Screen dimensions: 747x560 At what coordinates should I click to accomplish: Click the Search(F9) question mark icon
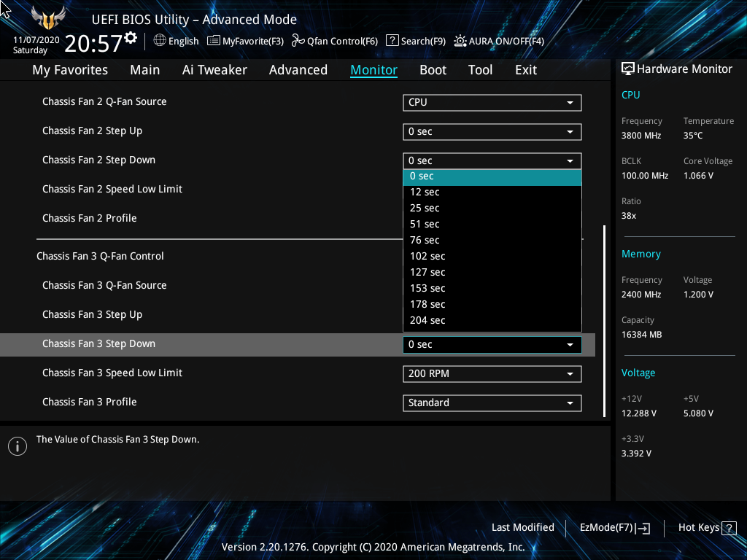pos(392,41)
